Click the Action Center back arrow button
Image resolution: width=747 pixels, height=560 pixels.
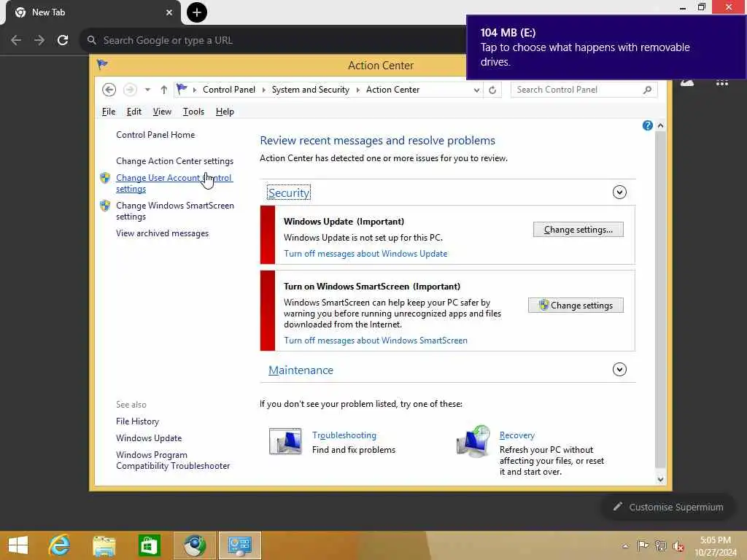coord(109,90)
